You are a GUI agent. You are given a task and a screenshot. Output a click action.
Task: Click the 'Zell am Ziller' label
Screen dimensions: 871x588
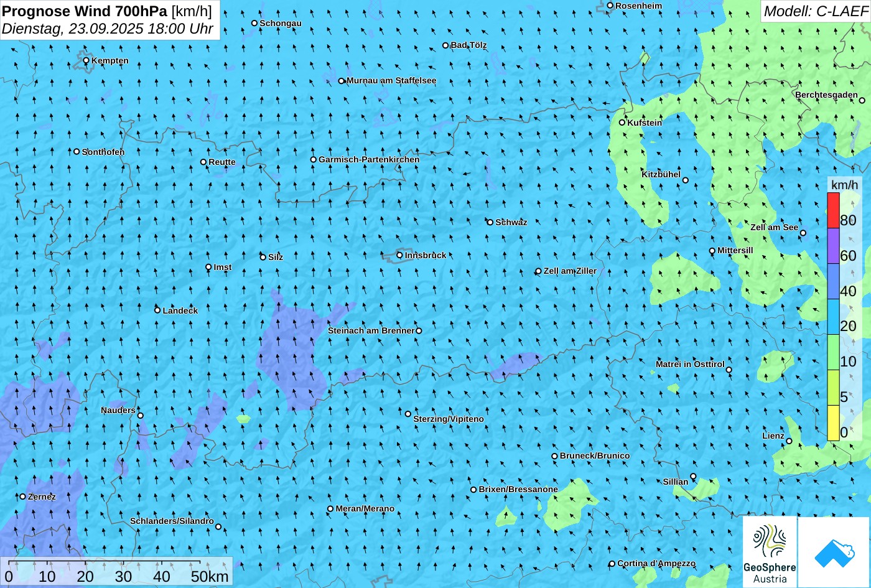[x=570, y=271]
